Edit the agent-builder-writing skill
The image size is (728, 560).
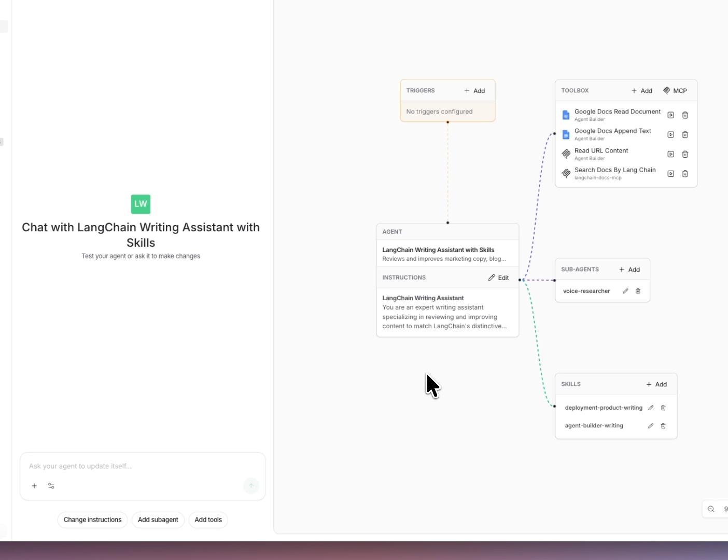click(651, 426)
